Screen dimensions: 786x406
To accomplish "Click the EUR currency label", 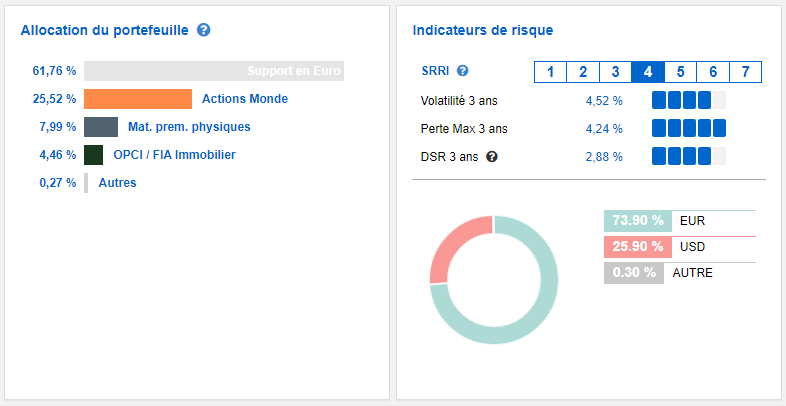I will coord(692,221).
